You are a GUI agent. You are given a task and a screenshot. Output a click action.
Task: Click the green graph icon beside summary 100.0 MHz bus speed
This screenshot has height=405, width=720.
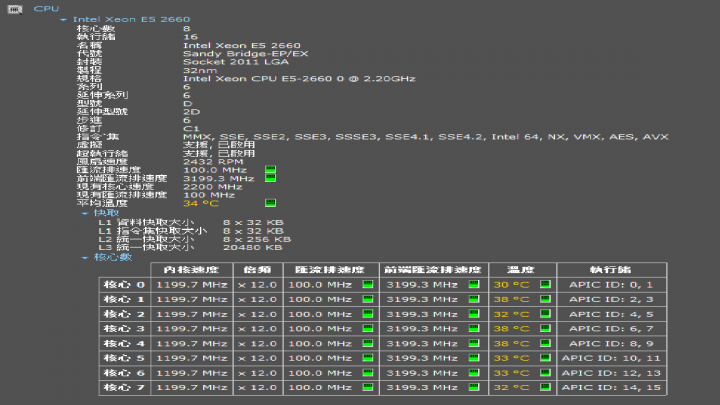[x=270, y=169]
